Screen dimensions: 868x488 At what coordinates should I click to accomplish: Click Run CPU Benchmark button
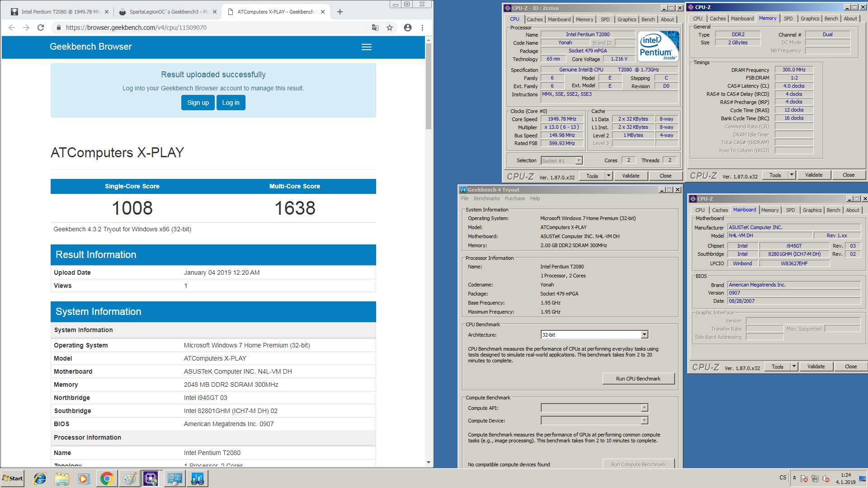pyautogui.click(x=638, y=379)
